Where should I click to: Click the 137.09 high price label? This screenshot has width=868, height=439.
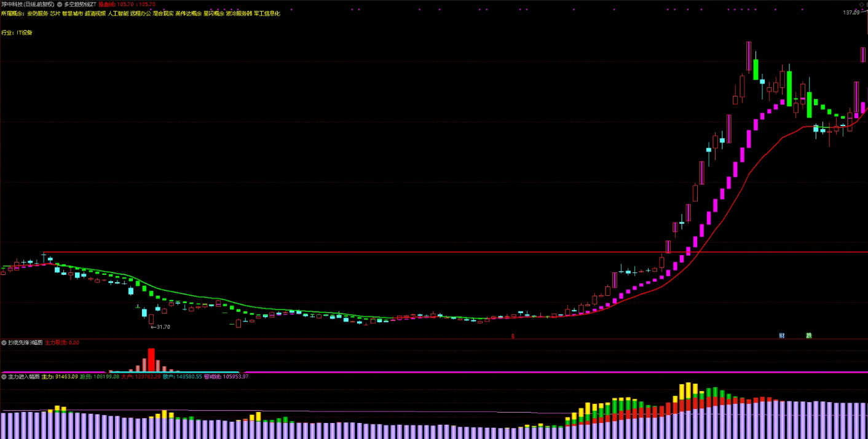(851, 13)
